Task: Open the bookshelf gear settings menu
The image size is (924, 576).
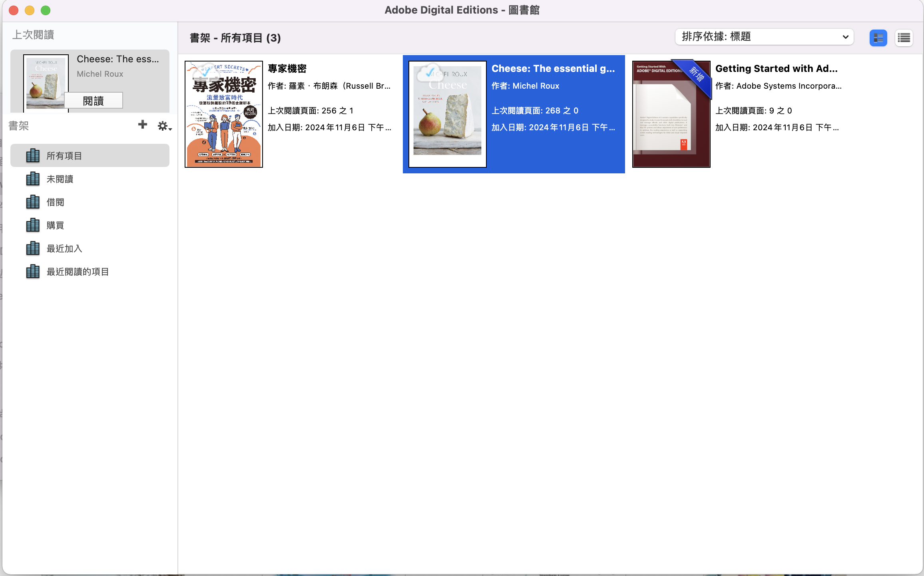Action: pyautogui.click(x=164, y=126)
